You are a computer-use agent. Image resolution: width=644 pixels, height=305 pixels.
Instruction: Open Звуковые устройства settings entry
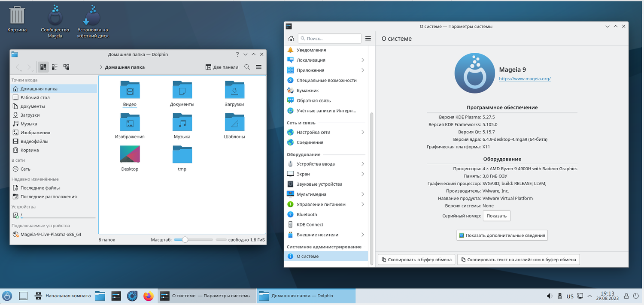[326, 184]
